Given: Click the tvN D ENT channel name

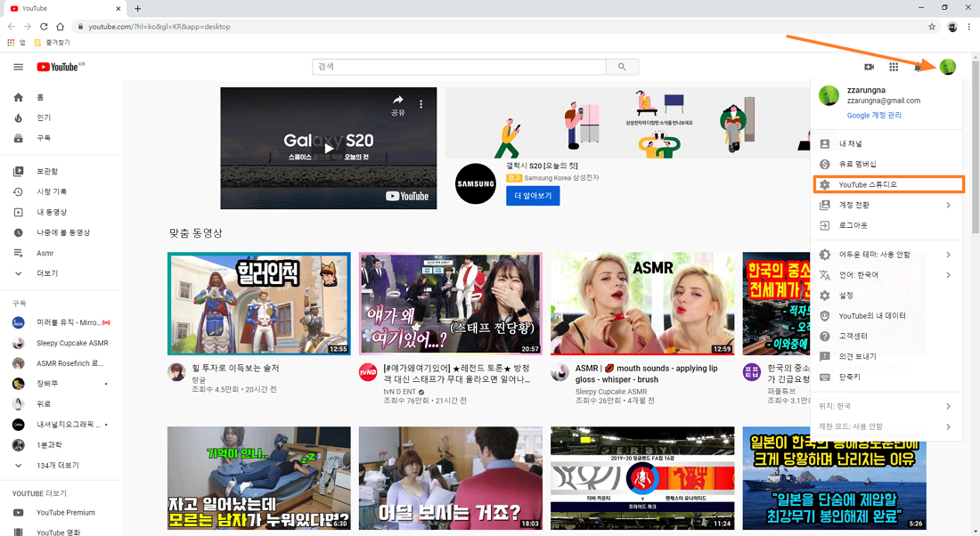Looking at the screenshot, I should coord(399,392).
